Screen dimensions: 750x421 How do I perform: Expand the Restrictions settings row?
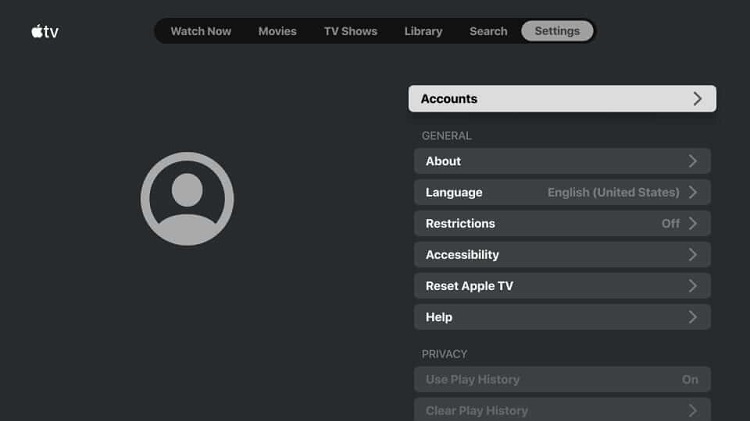(x=562, y=223)
